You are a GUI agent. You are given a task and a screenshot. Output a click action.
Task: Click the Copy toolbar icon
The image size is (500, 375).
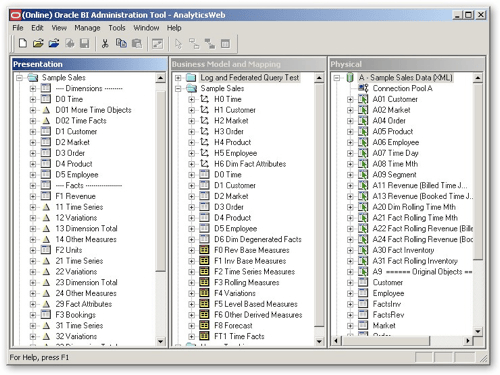point(121,43)
